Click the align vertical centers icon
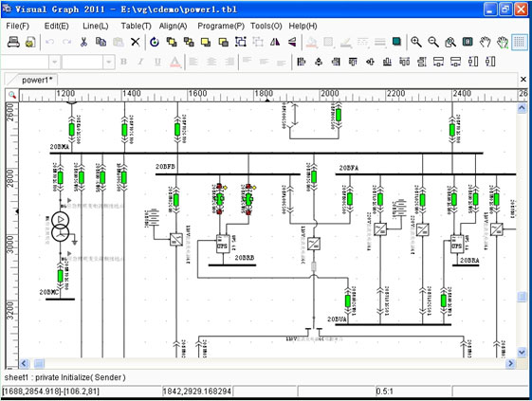 coord(370,62)
